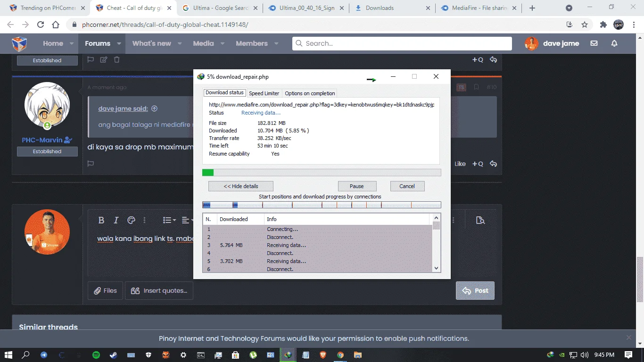Open the inbox envelope icon in navbar
Viewport: 644px width, 362px height.
click(x=594, y=43)
